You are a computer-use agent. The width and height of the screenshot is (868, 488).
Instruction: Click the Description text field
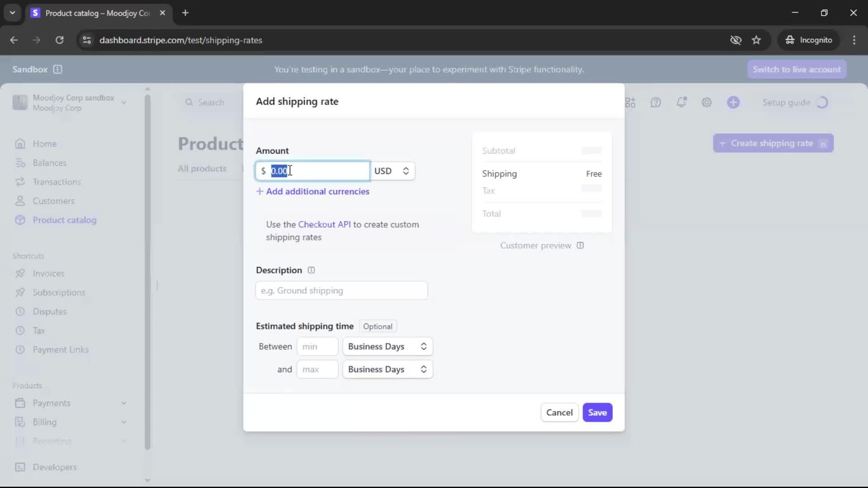[341, 291]
